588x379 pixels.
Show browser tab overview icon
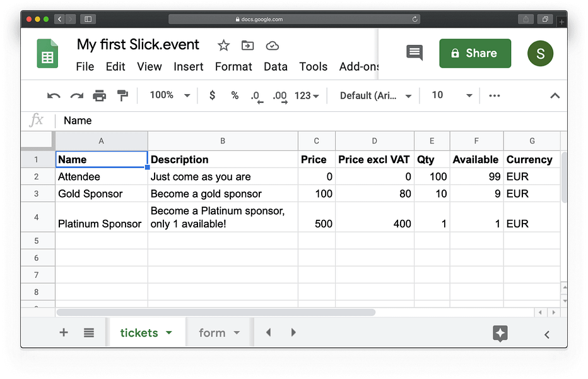point(545,19)
